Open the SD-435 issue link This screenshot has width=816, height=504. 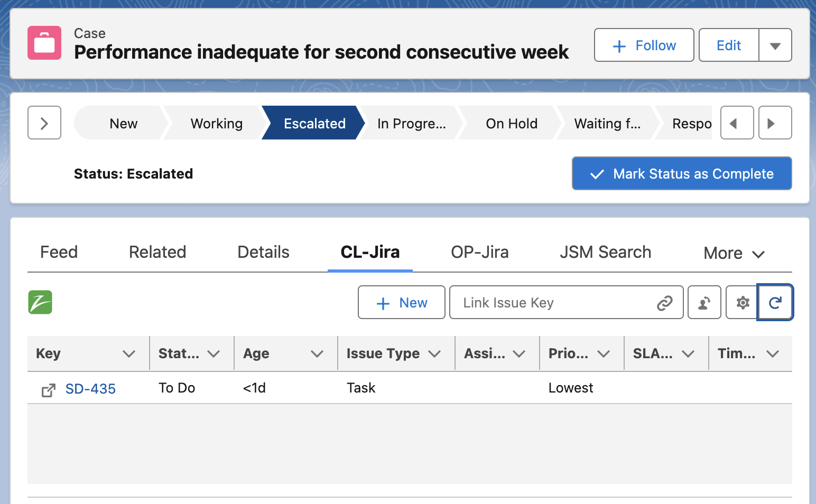(x=90, y=389)
